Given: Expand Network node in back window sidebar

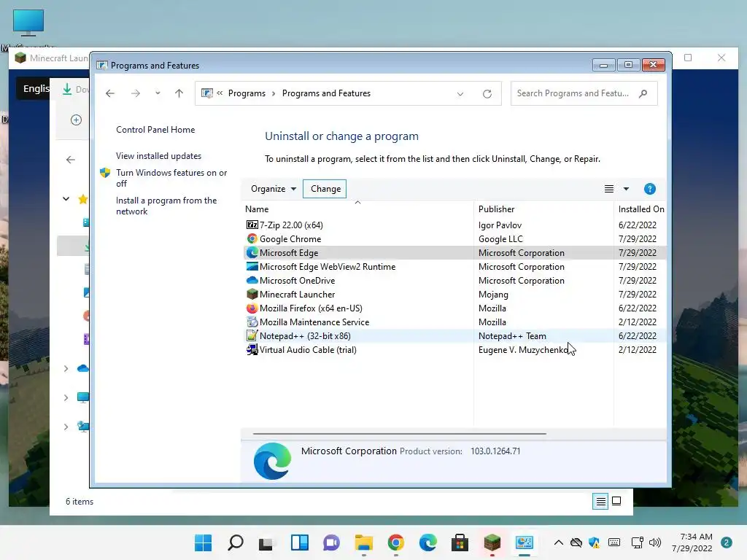Looking at the screenshot, I should tap(66, 427).
